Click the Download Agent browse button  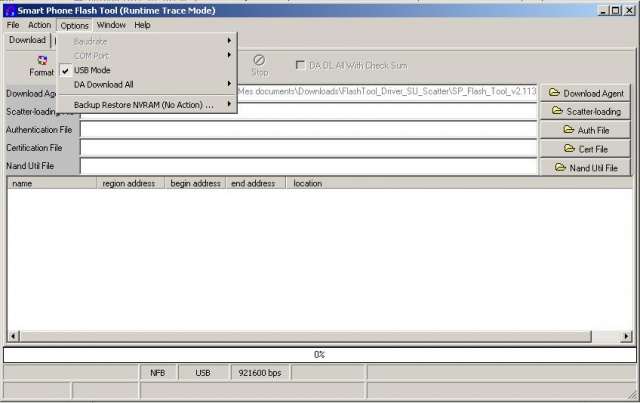coord(585,94)
